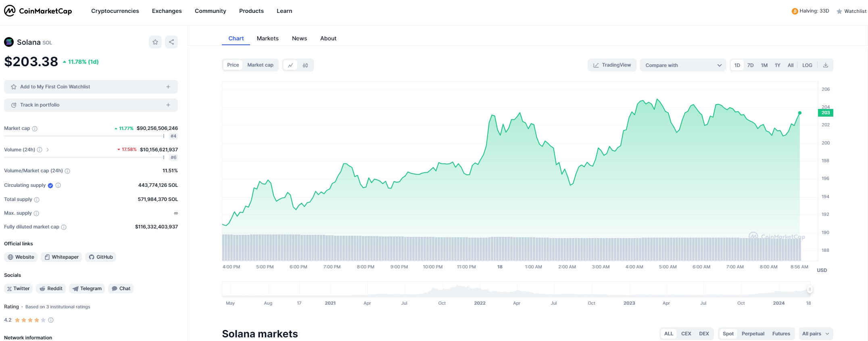Filter markets by Perpetual
This screenshot has height=341, width=868.
753,334
